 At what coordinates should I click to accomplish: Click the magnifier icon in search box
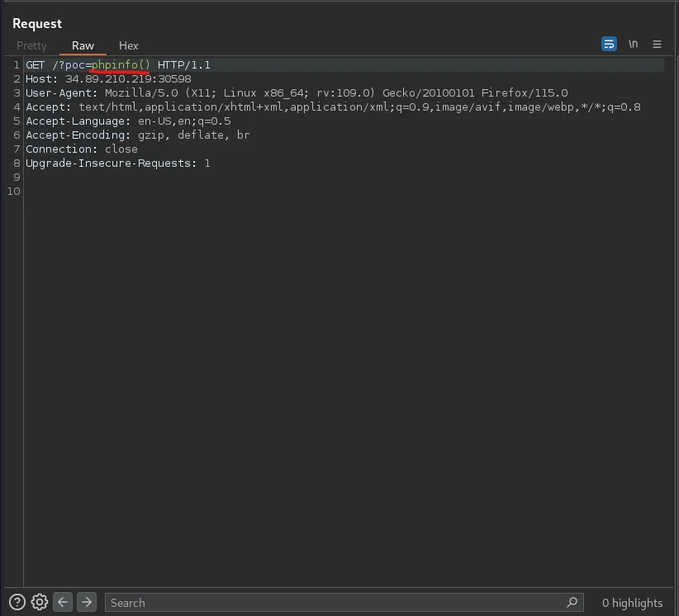[x=572, y=602]
